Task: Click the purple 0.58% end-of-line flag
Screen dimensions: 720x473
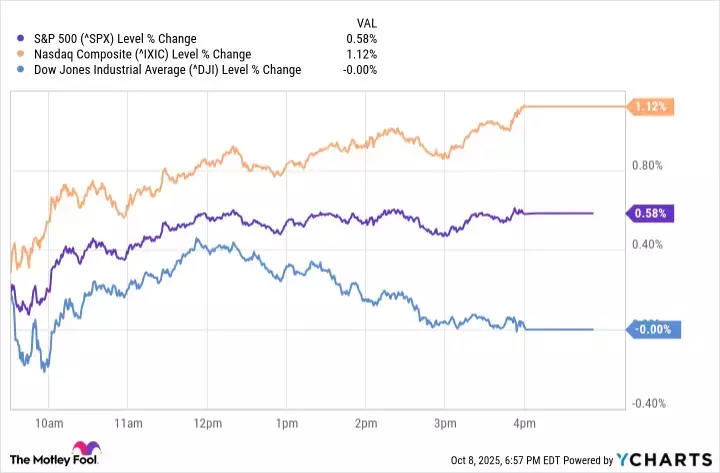Action: [651, 213]
